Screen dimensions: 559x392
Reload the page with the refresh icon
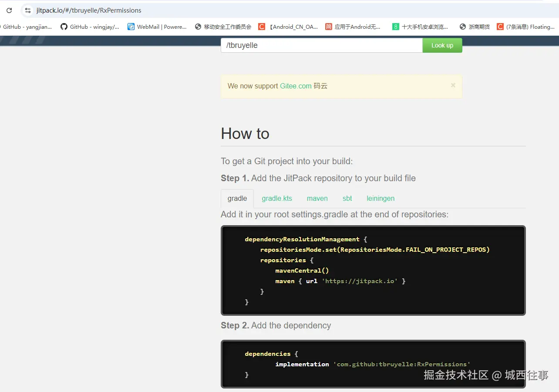(9, 10)
